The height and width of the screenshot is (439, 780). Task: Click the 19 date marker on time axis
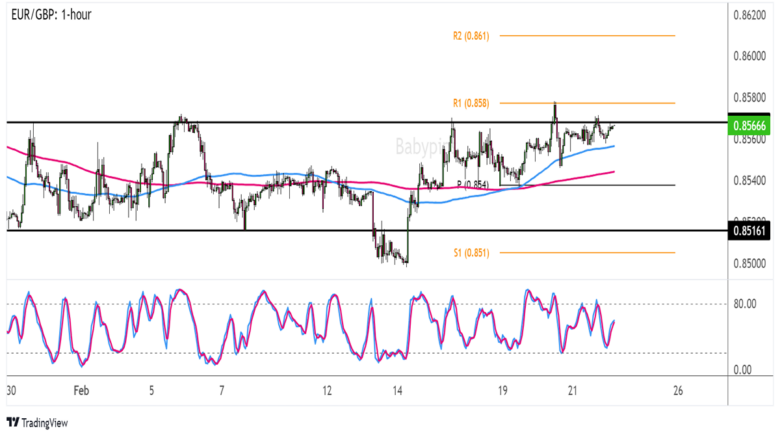[502, 391]
